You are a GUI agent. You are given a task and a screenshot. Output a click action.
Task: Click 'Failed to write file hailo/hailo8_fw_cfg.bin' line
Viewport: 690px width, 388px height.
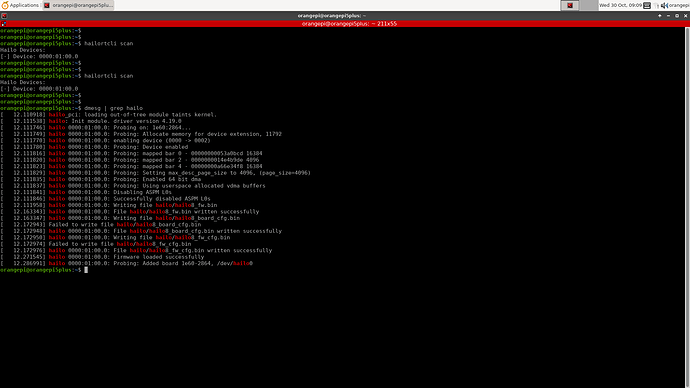[95, 244]
